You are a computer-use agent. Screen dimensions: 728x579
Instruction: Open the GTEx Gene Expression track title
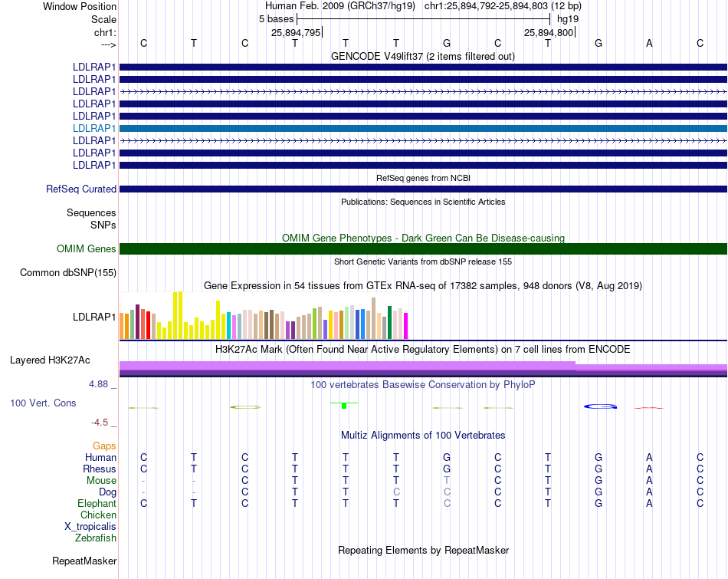pyautogui.click(x=423, y=286)
